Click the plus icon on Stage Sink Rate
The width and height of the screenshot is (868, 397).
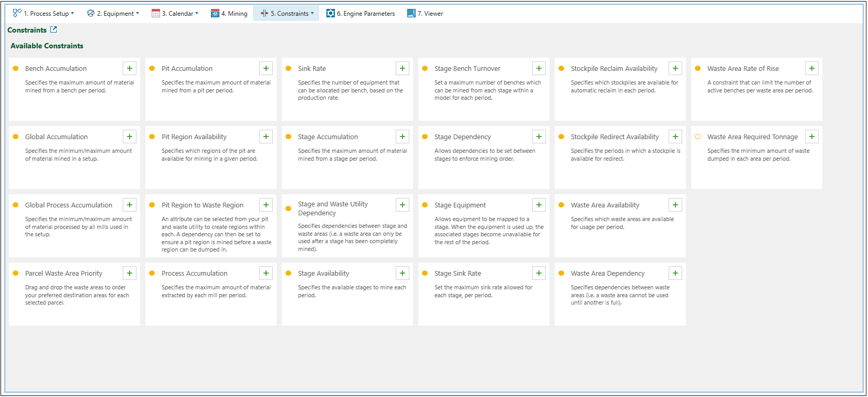[x=539, y=273]
